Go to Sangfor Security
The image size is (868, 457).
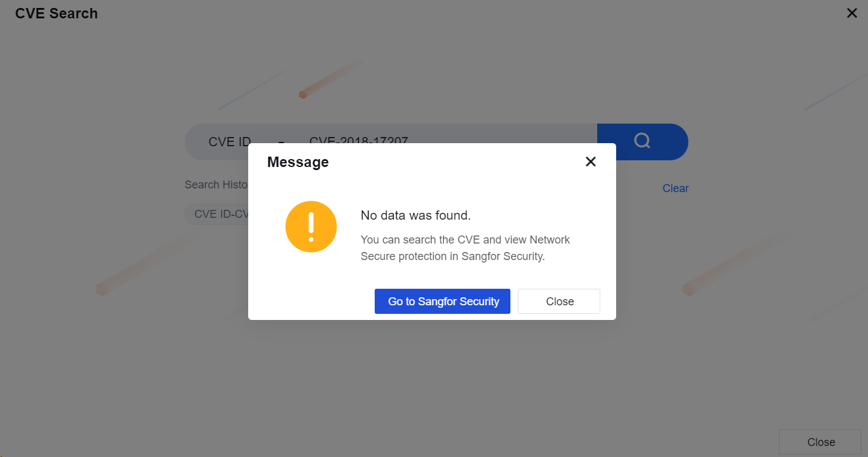pyautogui.click(x=443, y=302)
